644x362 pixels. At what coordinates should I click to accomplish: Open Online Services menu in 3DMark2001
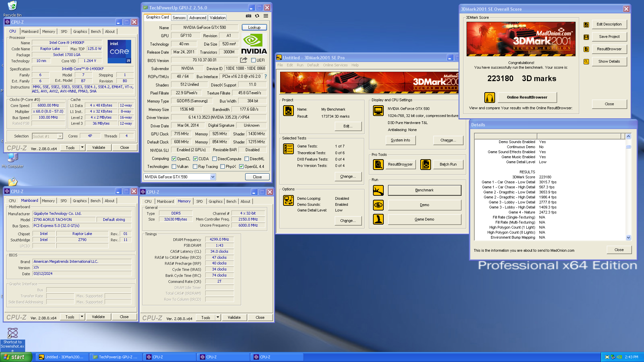[335, 65]
